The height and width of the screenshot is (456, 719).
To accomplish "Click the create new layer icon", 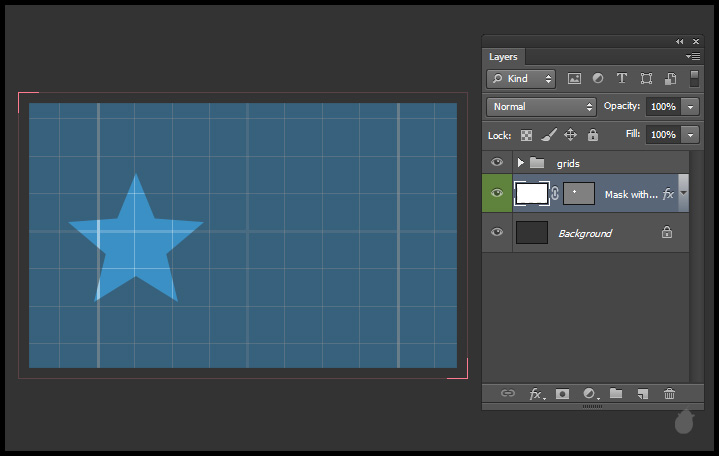I will (x=643, y=394).
